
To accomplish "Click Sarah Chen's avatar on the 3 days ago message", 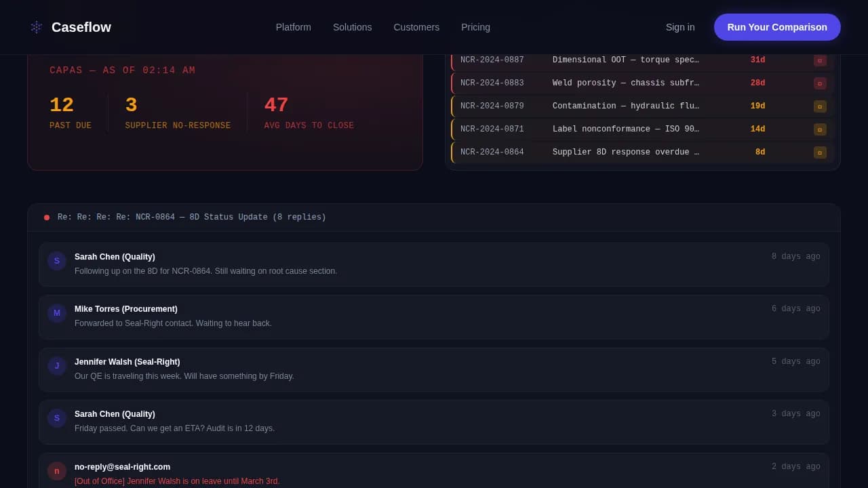I will point(57,418).
